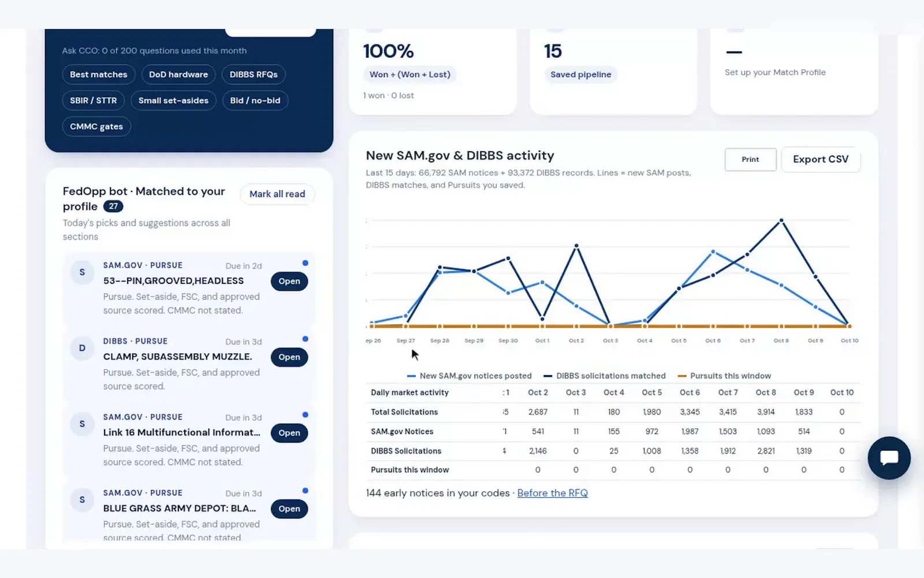The width and height of the screenshot is (924, 578).
Task: Mark all FedOpp bot matches read
Action: coord(277,194)
